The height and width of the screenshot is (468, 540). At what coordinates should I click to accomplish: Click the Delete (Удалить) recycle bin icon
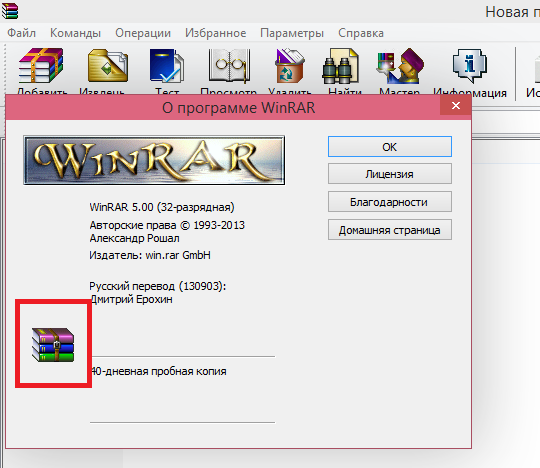tap(290, 65)
